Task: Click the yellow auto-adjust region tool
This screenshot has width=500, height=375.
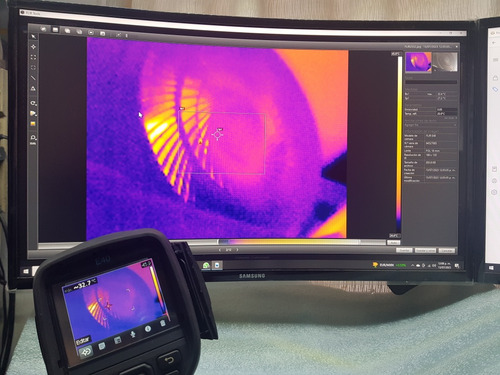Action: coord(33,124)
